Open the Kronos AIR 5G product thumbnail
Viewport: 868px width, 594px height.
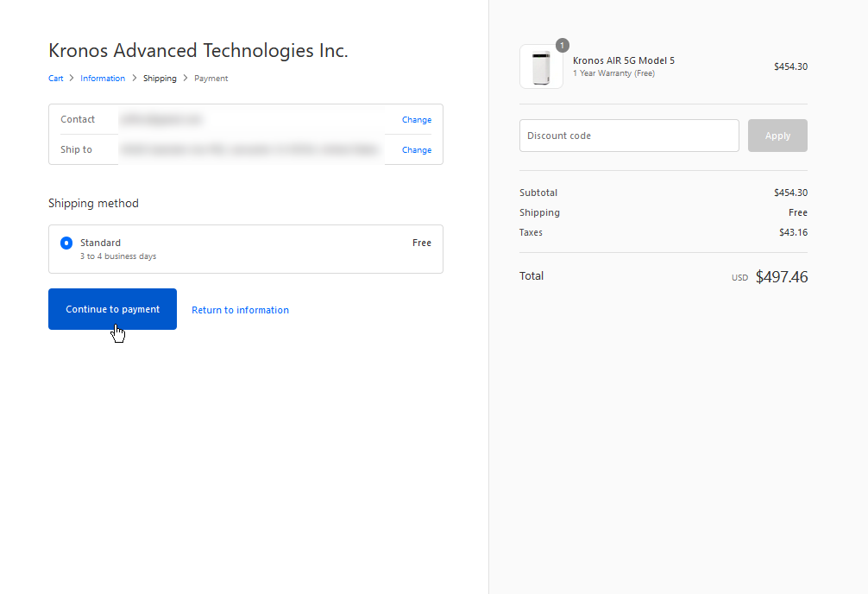click(541, 67)
